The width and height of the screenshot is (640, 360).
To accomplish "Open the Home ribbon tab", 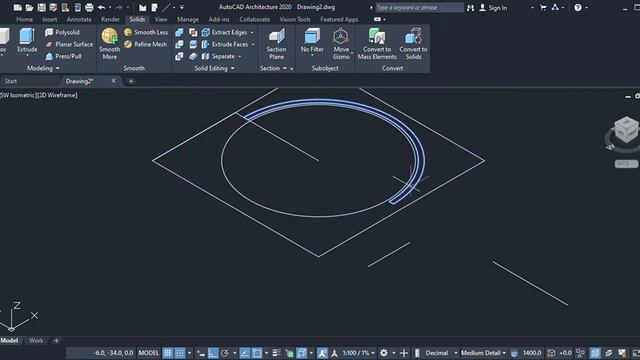I will tap(24, 19).
